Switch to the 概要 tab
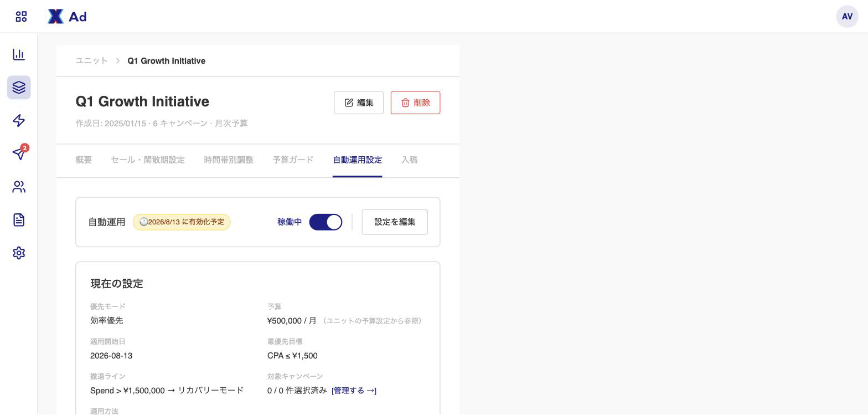 point(84,160)
